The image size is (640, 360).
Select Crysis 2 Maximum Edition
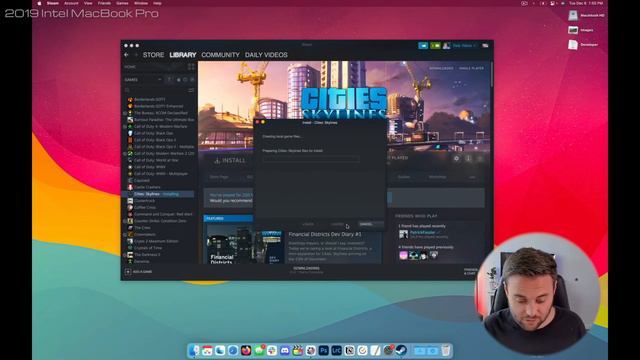tap(156, 241)
